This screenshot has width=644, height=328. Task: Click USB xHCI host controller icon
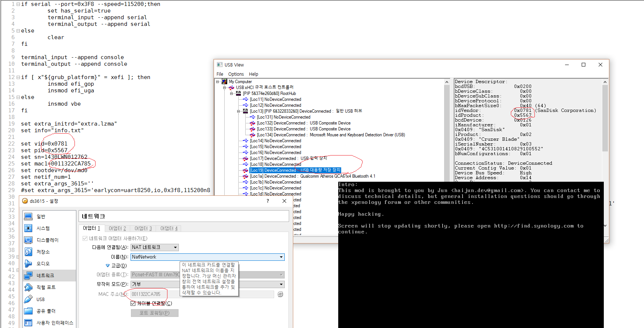231,88
